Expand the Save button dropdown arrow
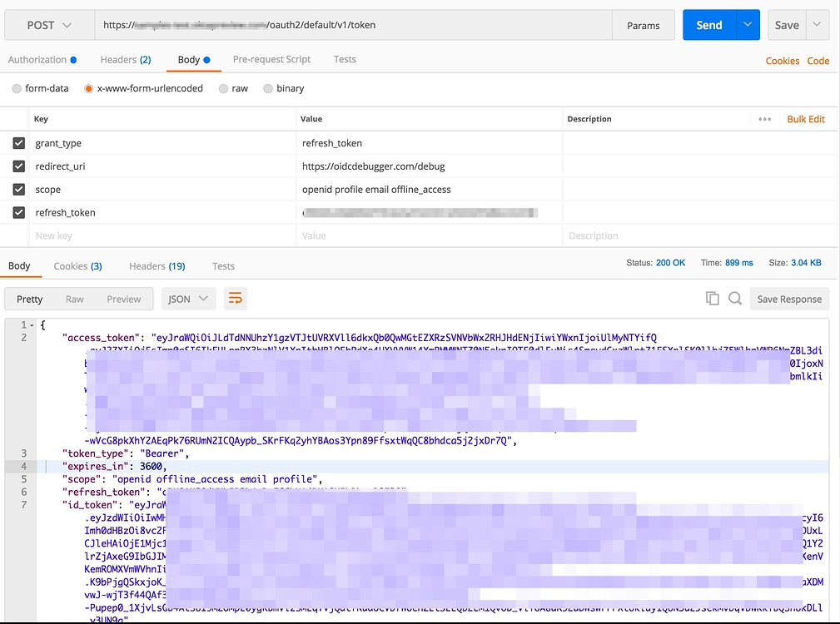Viewport: 840px width, 624px height. coord(817,25)
